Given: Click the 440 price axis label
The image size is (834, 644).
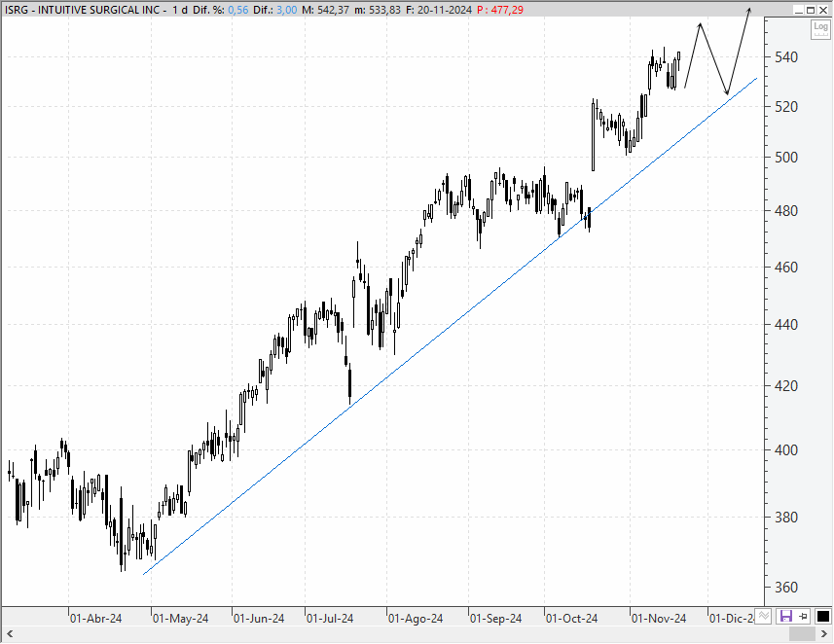Looking at the screenshot, I should coord(786,324).
